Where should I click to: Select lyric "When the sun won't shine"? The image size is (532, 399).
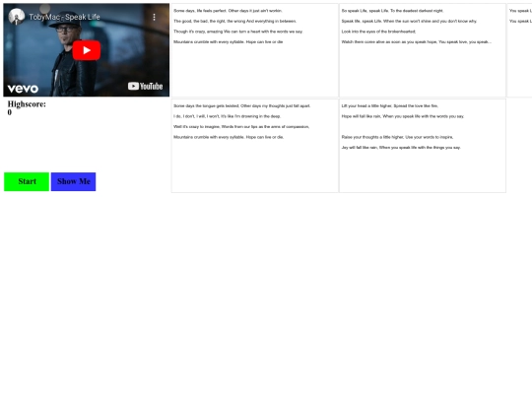click(x=409, y=21)
